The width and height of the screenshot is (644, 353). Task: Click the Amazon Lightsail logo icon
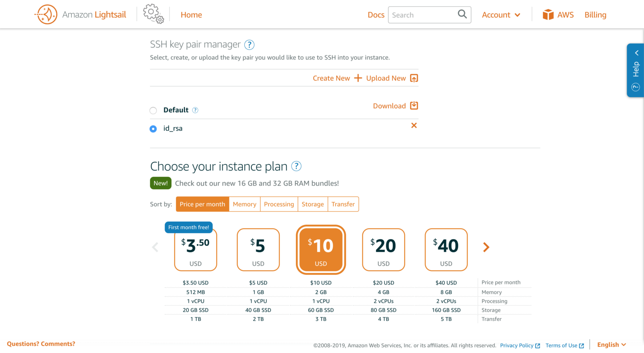(x=46, y=14)
